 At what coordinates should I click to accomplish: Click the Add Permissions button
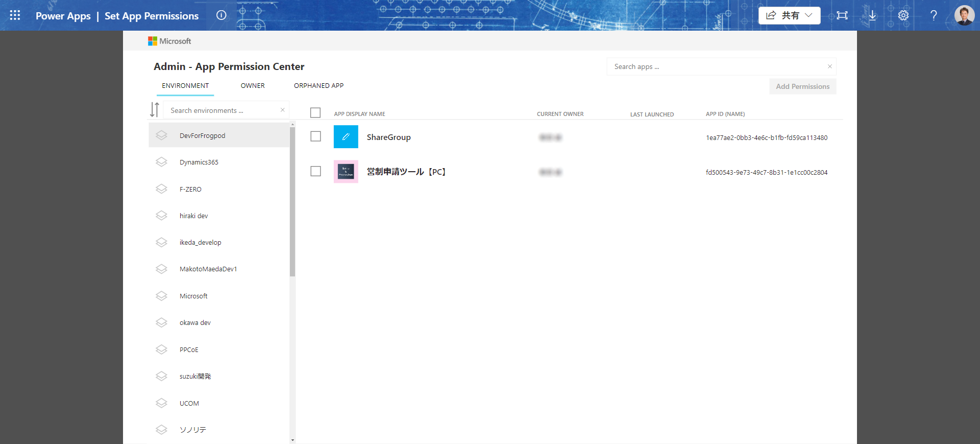(x=803, y=86)
